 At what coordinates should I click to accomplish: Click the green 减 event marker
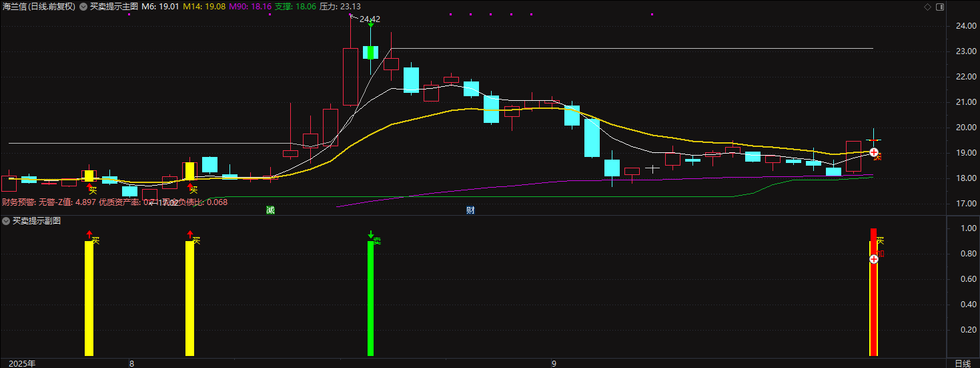coord(270,210)
